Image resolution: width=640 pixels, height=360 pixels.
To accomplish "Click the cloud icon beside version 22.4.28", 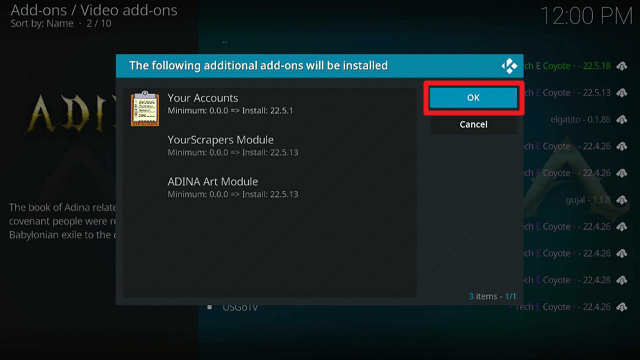I will (x=622, y=280).
